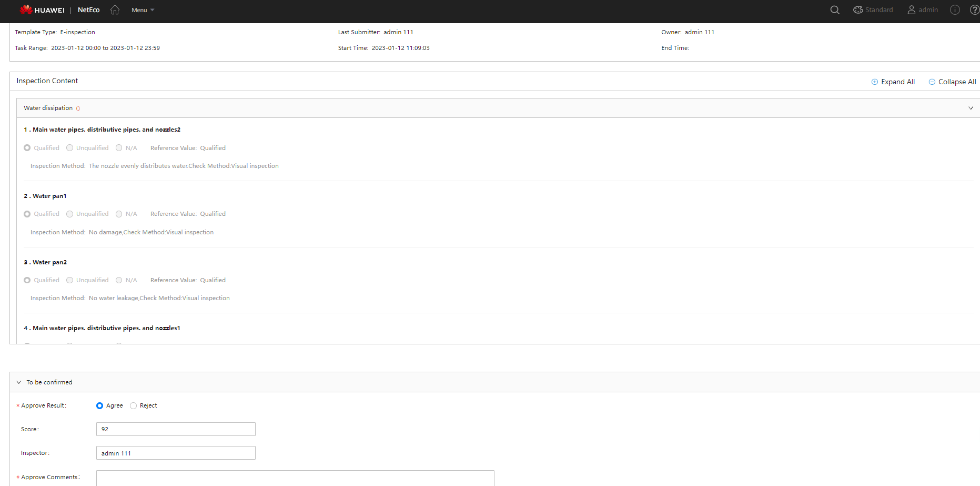Open the Menu dropdown
This screenshot has height=486, width=980.
tap(143, 10)
